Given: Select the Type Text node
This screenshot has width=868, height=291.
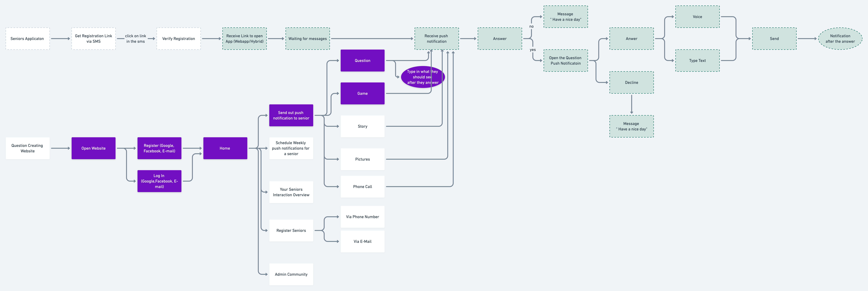Looking at the screenshot, I should pyautogui.click(x=698, y=61).
